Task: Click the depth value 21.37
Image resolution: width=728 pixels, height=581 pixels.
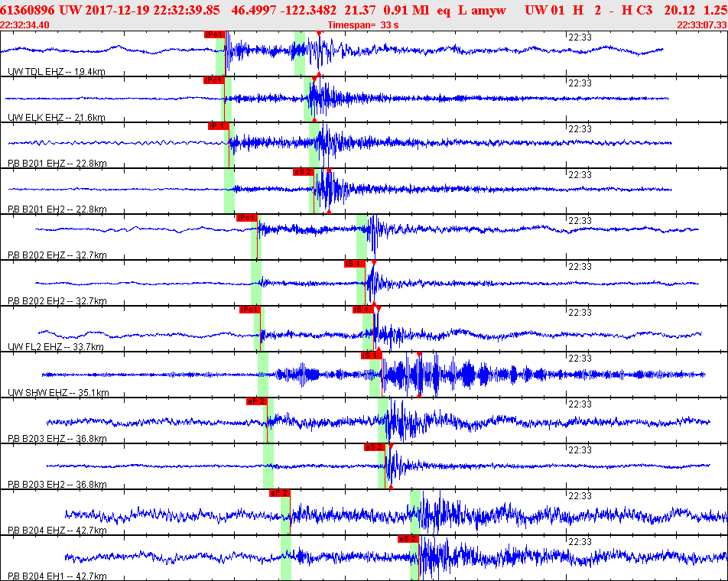Action: pyautogui.click(x=360, y=10)
